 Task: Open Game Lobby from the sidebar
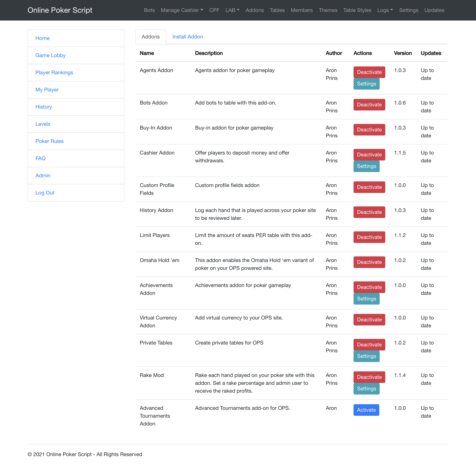point(76,55)
